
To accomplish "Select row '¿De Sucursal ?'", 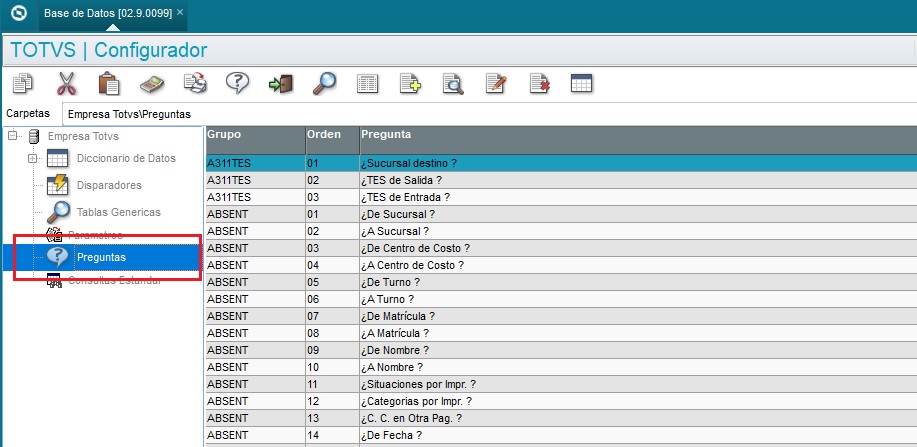I will coord(561,214).
